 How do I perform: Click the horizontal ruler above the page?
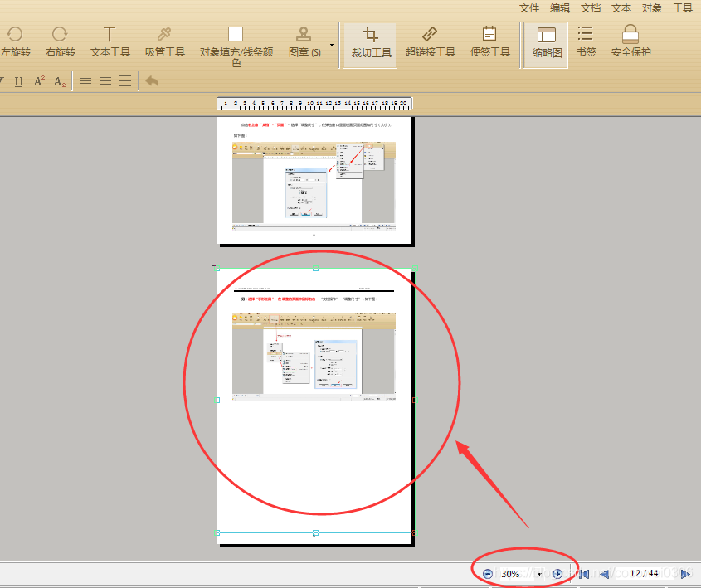pos(314,104)
